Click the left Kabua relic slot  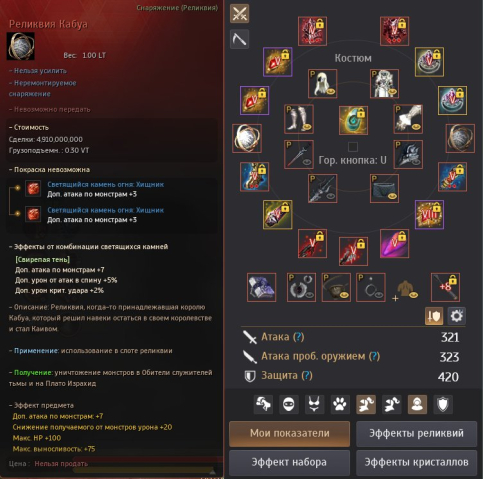[247, 138]
